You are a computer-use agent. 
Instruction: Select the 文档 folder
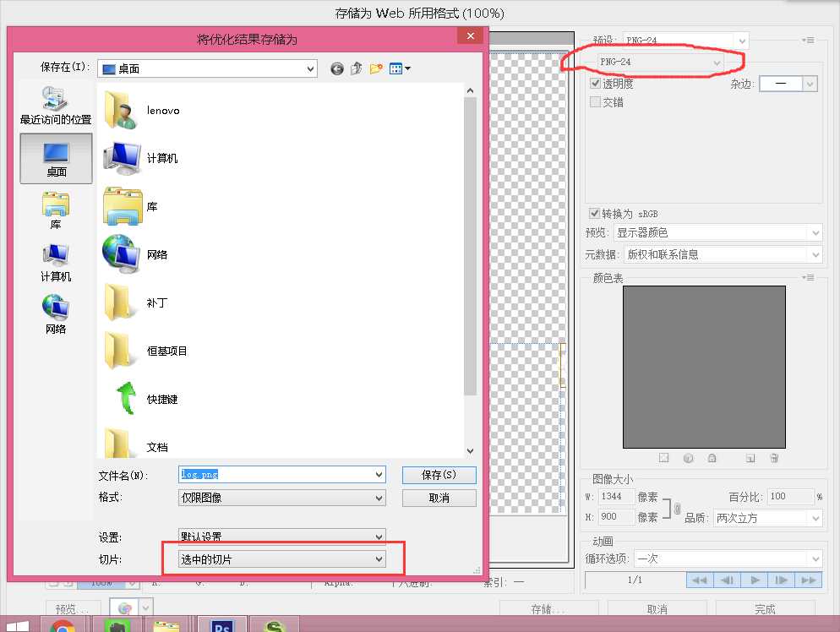(136, 444)
